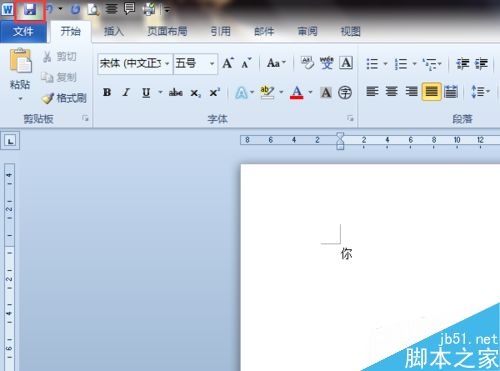Open highlight color dropdown arrow
The image size is (500, 371).
click(x=282, y=92)
